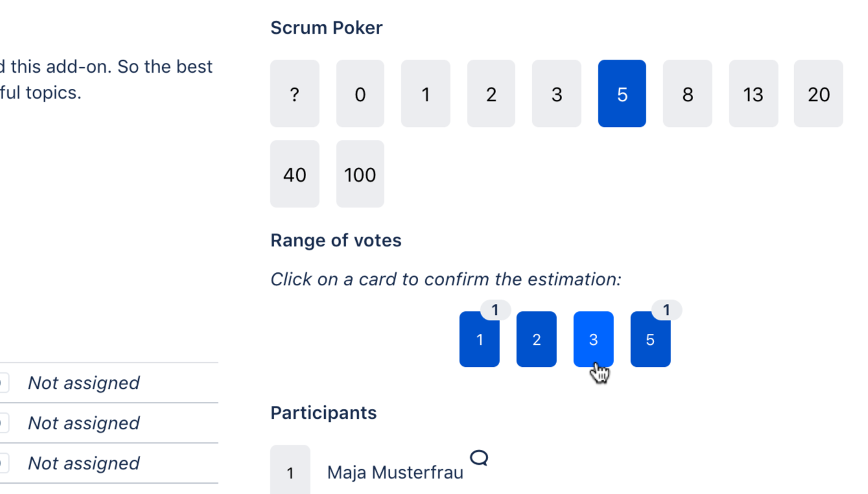Open comment bubble next to Maja Musterfrau
The image size is (868, 494).
coord(479,458)
